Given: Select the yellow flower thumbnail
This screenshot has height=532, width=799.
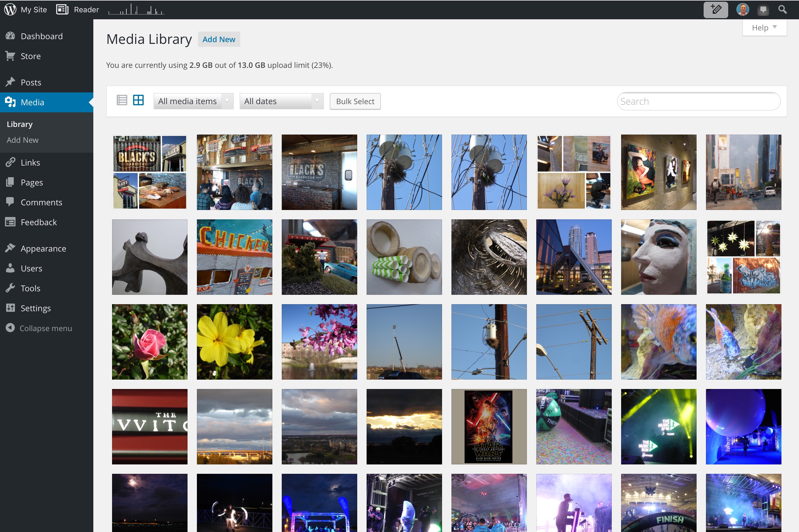Looking at the screenshot, I should coord(234,342).
